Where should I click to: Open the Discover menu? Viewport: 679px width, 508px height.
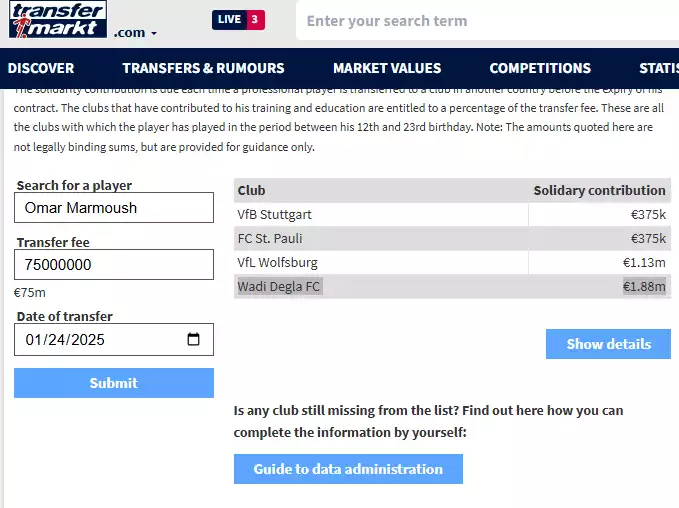coord(41,68)
